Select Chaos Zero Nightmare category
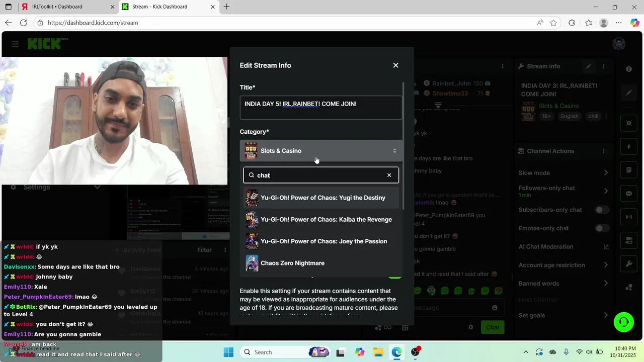Screen dimensions: 644x362 (321, 263)
